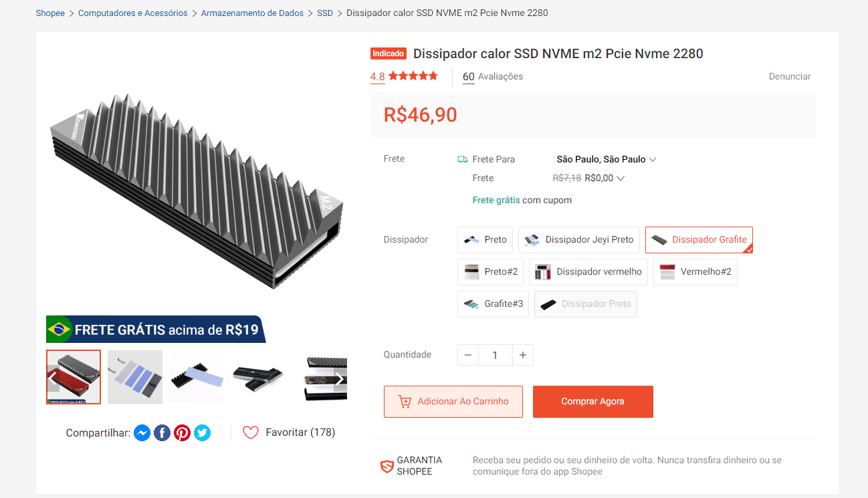868x498 pixels.
Task: Select the Preto heatsink variation
Action: pos(485,240)
